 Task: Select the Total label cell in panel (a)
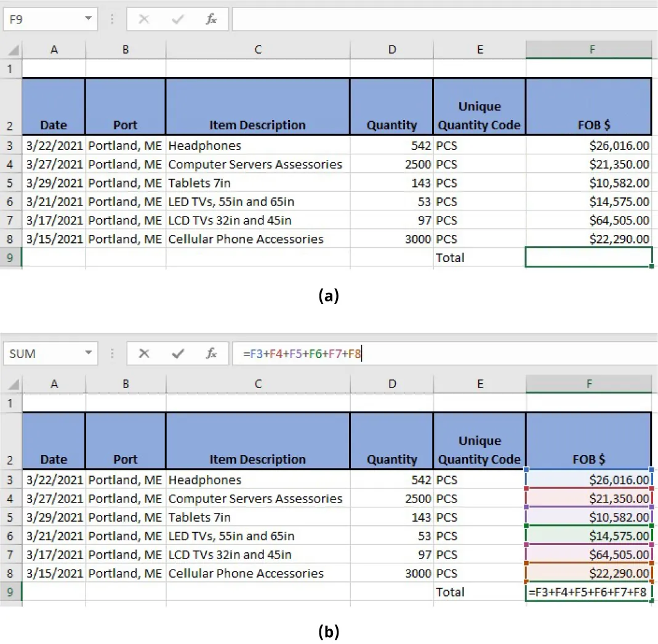coord(479,258)
